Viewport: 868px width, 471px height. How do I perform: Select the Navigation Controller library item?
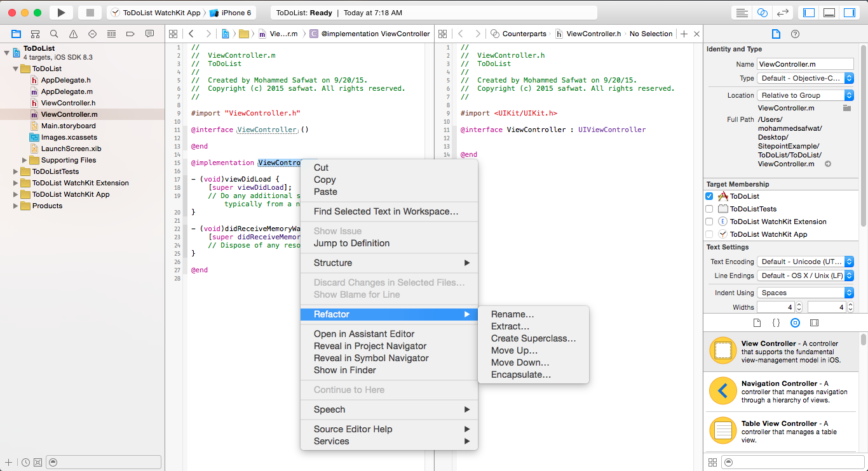point(782,392)
